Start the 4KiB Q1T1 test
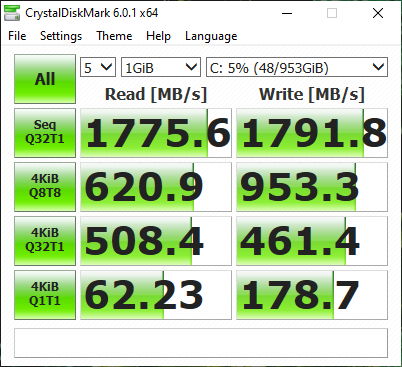The width and height of the screenshot is (402, 367). 45,295
